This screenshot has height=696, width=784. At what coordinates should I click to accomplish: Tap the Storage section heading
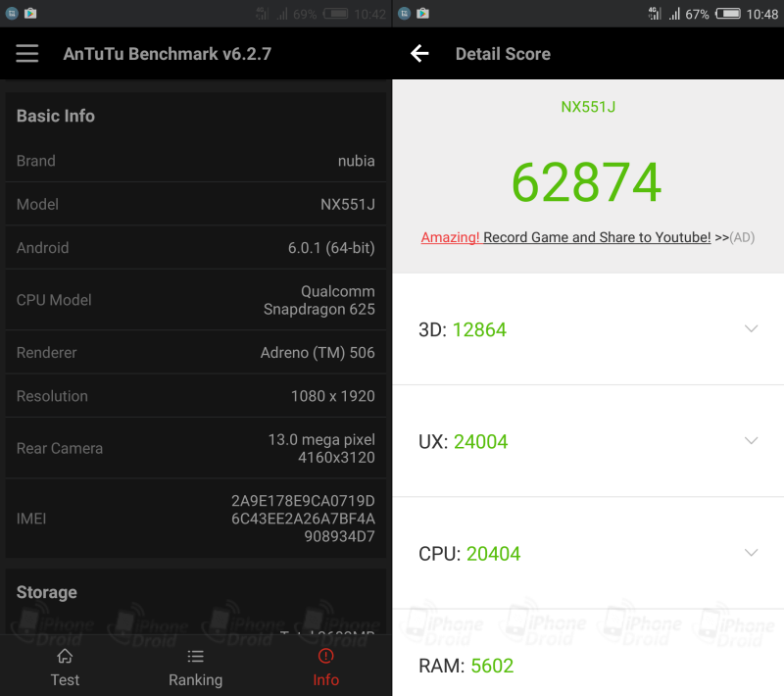click(x=46, y=592)
